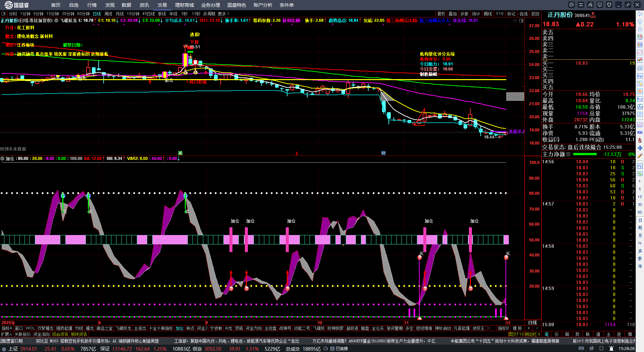Toggle the left panel button beside 分时
This screenshot has width=644, height=352.
3,14
